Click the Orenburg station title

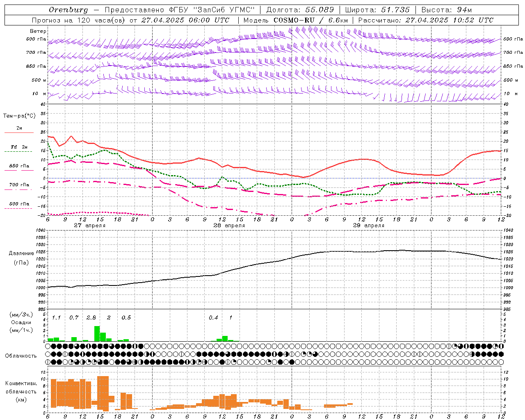(68, 10)
